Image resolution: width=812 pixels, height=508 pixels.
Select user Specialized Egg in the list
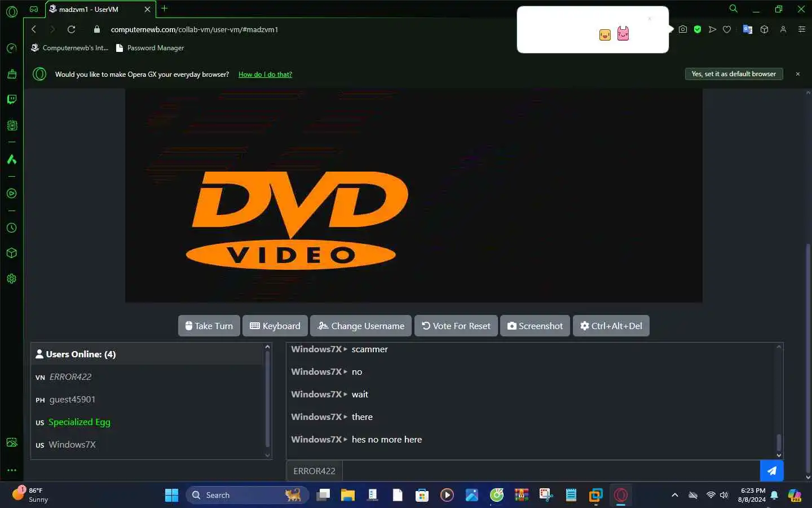79,422
